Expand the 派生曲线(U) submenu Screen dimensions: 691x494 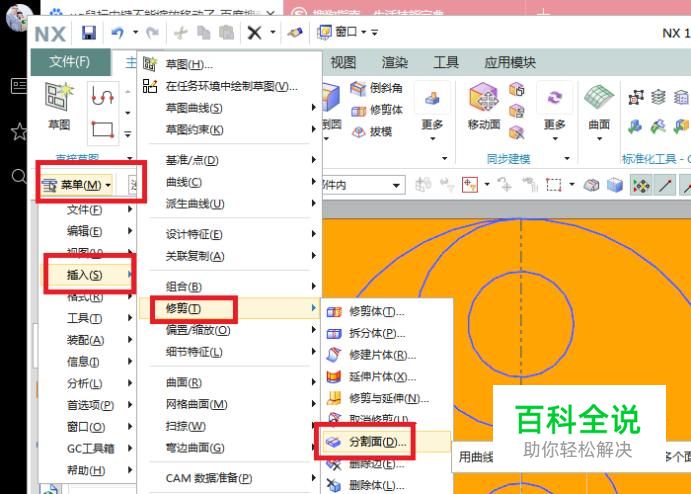coord(229,203)
